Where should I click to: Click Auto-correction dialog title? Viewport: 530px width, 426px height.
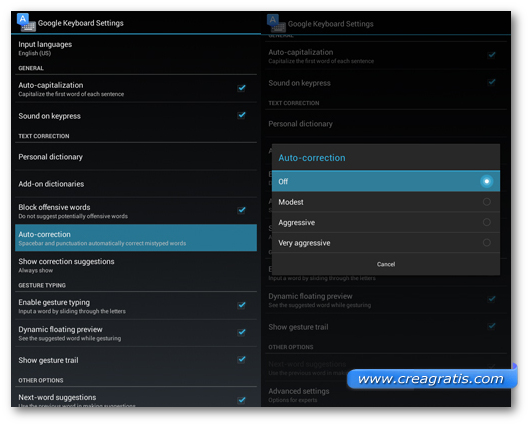(312, 158)
